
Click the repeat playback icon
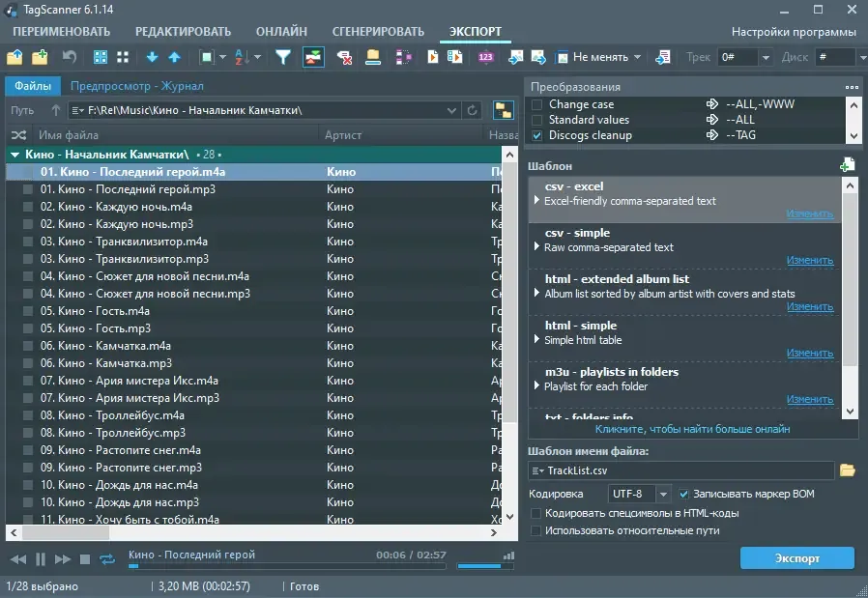pyautogui.click(x=107, y=559)
